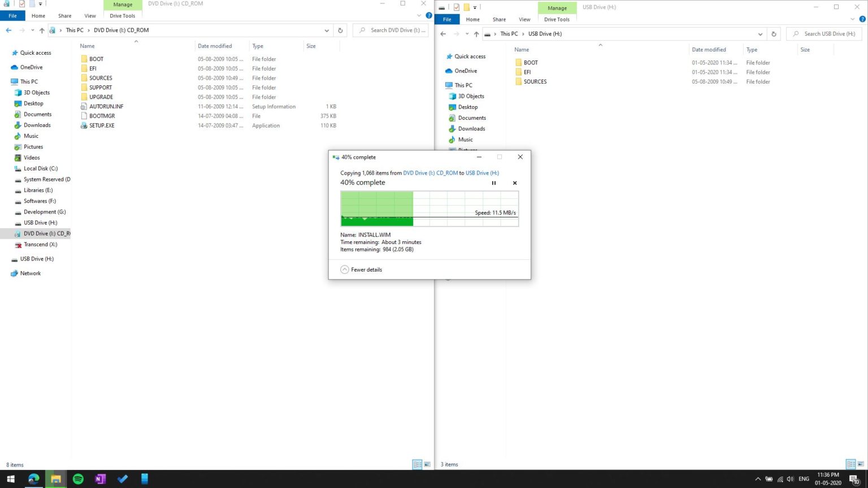Viewport: 868px width, 488px height.
Task: Go up one level in USB window
Action: [476, 34]
